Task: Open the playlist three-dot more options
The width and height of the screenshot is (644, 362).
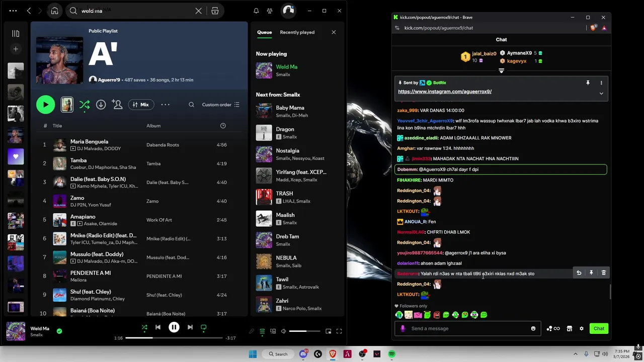Action: (x=165, y=105)
